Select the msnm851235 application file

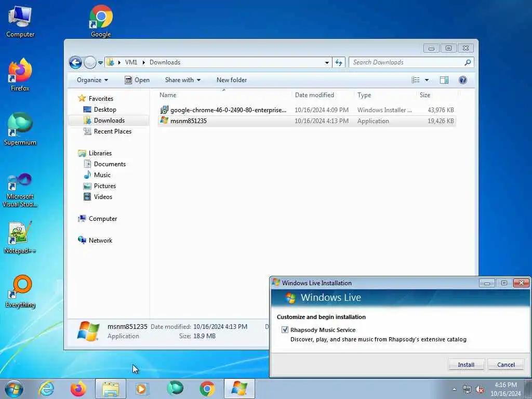coord(307,121)
